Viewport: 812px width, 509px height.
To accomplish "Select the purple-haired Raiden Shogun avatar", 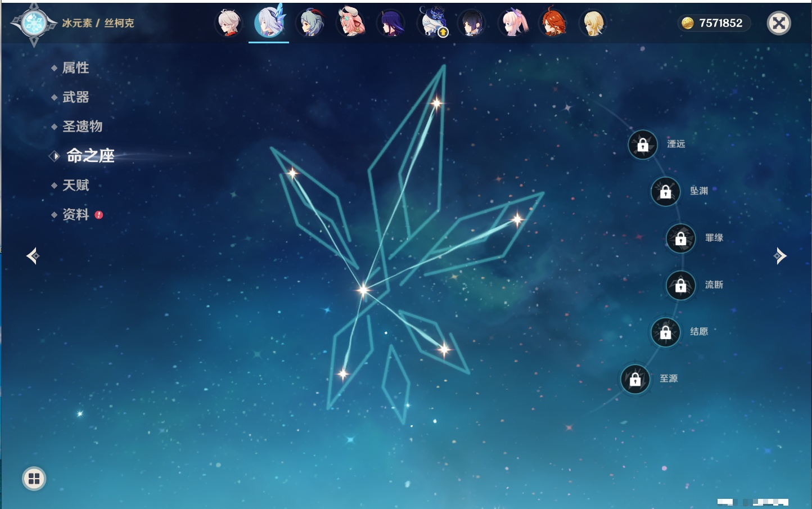I will [x=391, y=23].
